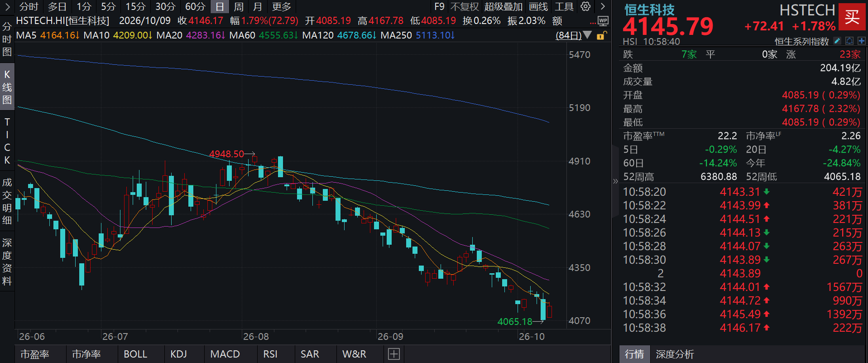Select 1分 minute chart
The image size is (868, 363).
coord(84,6)
